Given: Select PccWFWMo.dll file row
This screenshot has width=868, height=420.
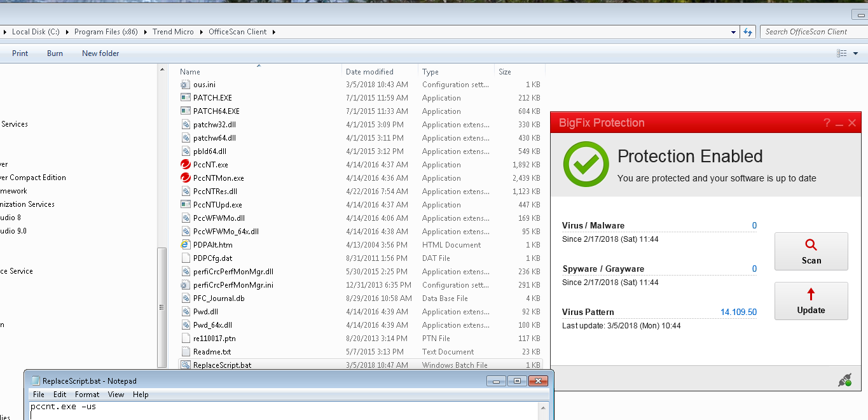Looking at the screenshot, I should point(360,218).
